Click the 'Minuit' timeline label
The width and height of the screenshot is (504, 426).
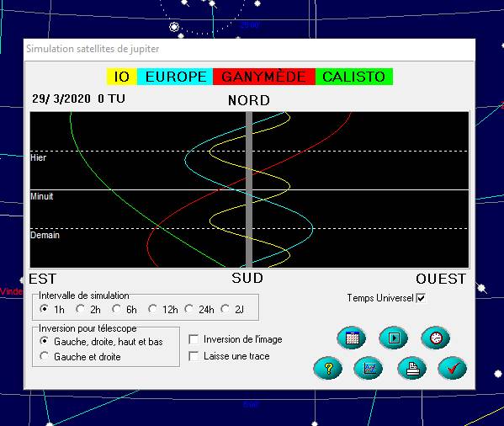point(42,196)
